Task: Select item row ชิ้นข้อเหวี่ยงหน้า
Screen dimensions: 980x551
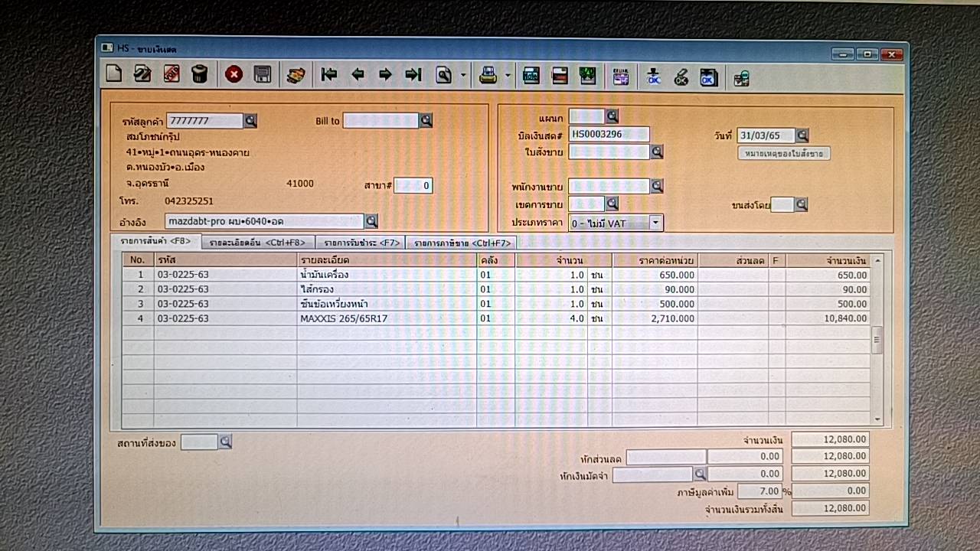Action: [x=496, y=304]
